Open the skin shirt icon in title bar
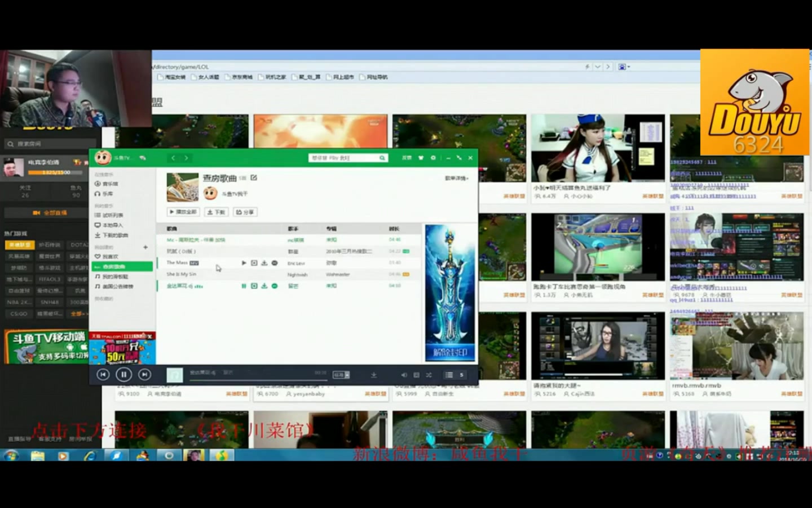 [x=420, y=158]
